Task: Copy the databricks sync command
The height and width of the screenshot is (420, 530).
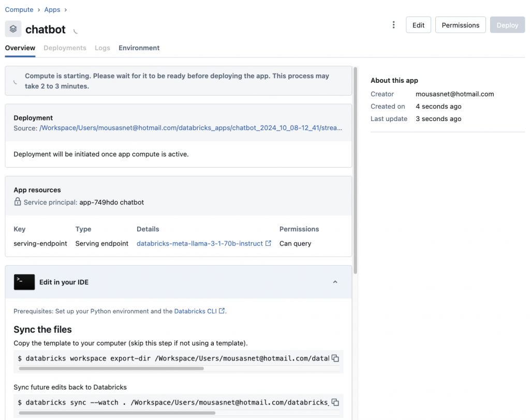Action: (x=335, y=402)
